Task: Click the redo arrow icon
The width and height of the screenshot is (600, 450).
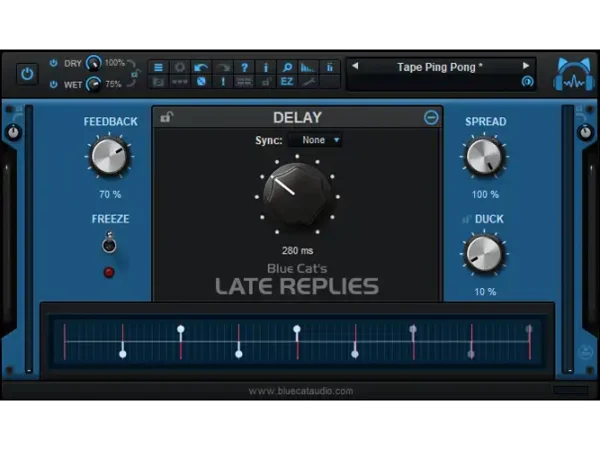Action: click(222, 68)
